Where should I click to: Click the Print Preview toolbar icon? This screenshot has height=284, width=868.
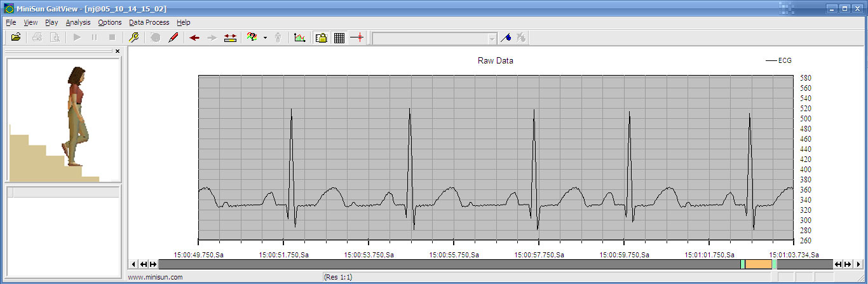click(55, 37)
